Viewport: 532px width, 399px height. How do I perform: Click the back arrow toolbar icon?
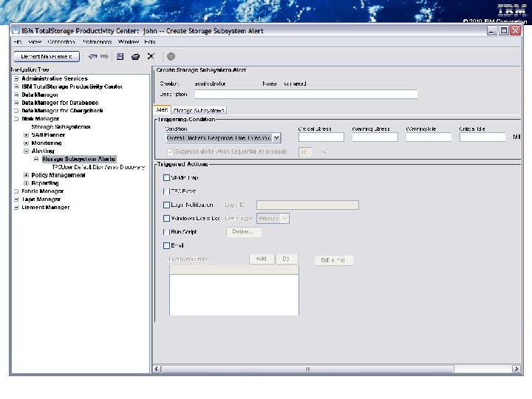click(92, 56)
